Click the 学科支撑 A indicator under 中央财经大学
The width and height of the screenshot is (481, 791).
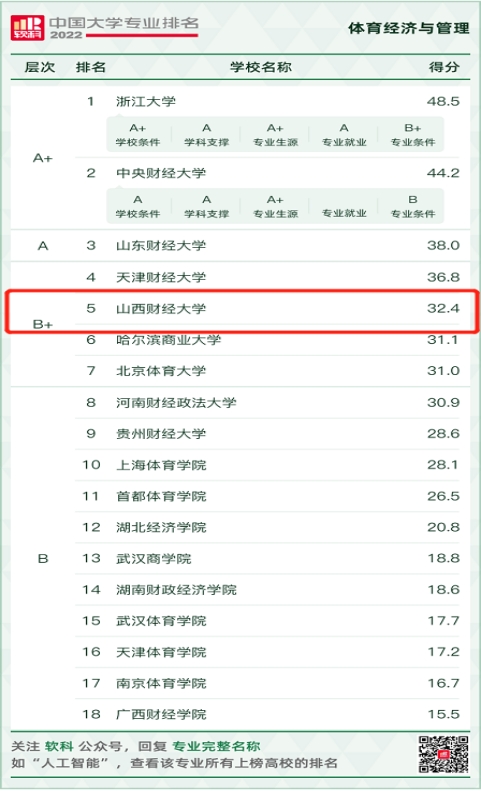(x=206, y=206)
